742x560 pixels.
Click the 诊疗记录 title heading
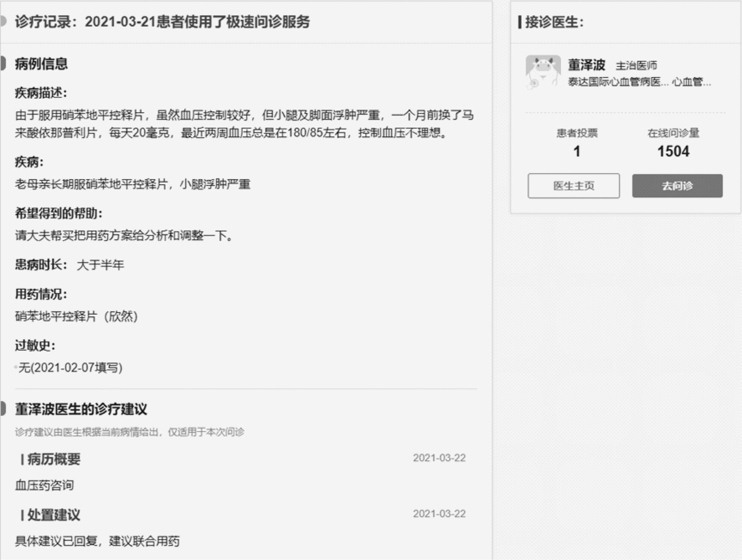pos(162,22)
